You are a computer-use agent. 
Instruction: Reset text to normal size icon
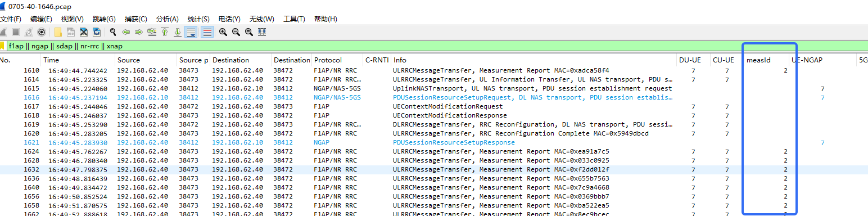coord(249,32)
